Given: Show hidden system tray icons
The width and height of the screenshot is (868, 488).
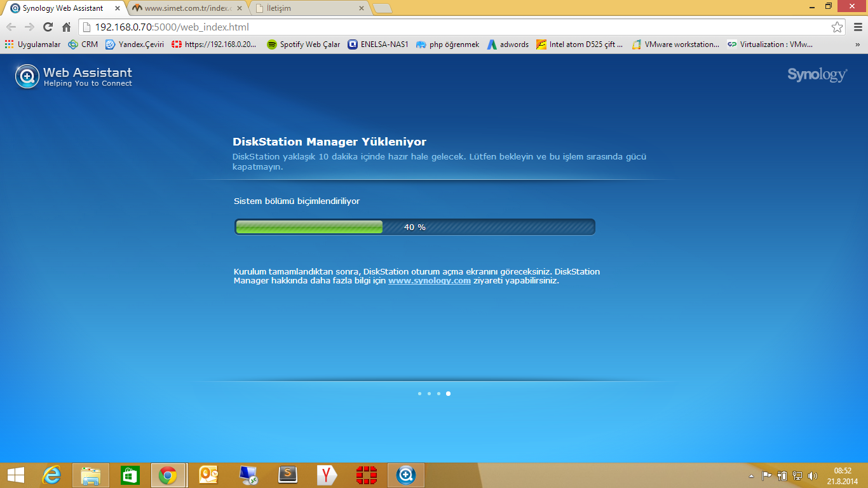Looking at the screenshot, I should click(751, 476).
